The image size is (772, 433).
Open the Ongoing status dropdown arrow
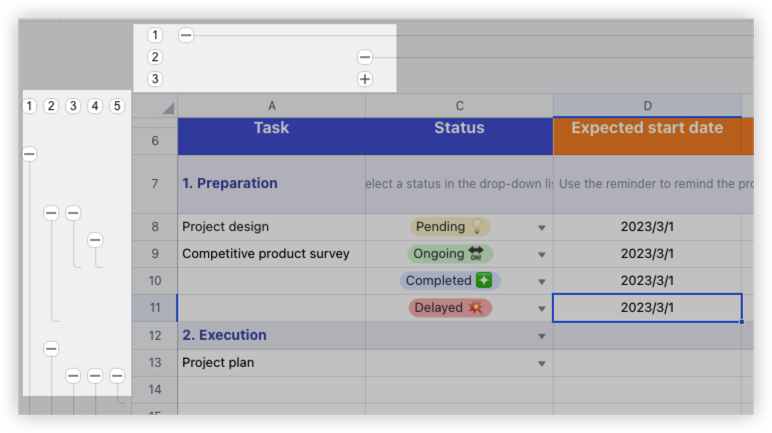pos(542,255)
